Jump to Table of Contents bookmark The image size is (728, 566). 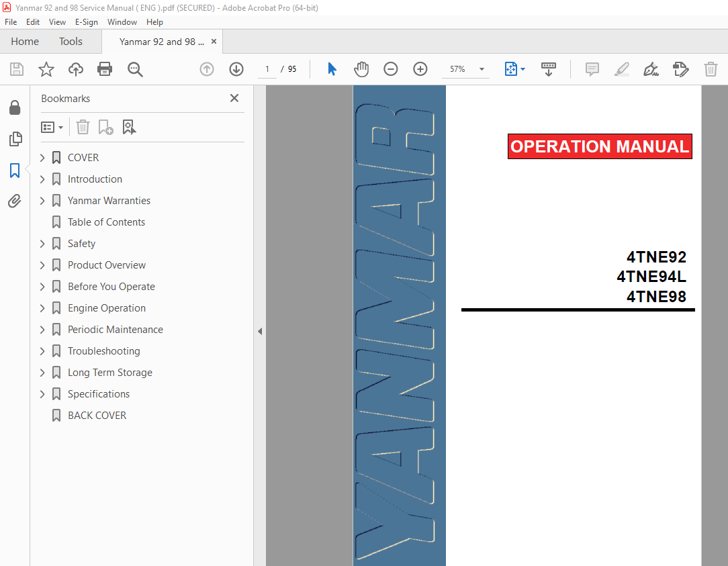pyautogui.click(x=106, y=222)
